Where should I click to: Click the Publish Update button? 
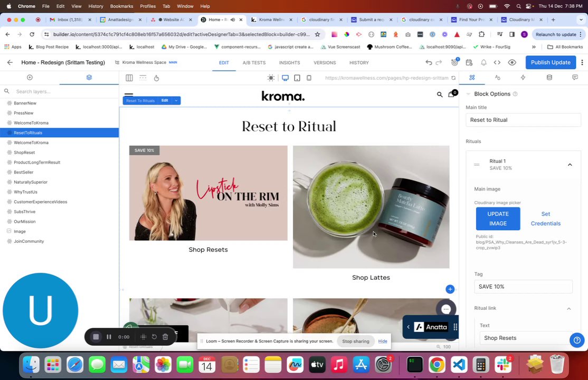coord(551,62)
